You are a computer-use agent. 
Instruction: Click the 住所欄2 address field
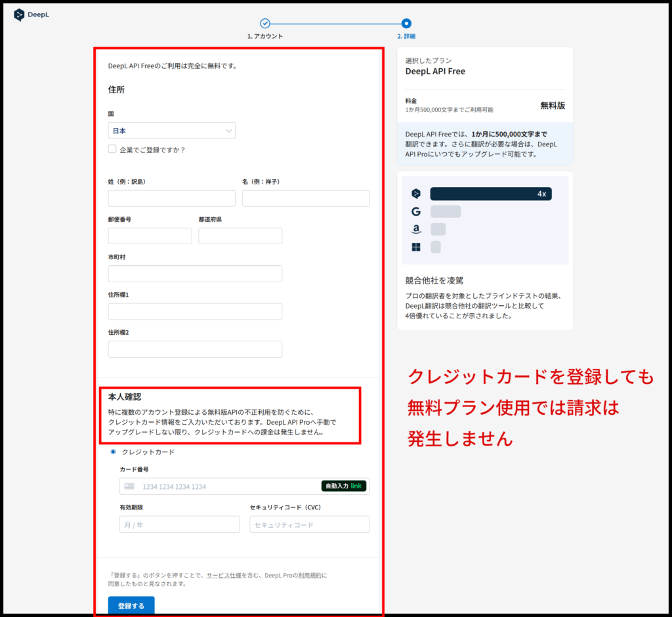(195, 349)
